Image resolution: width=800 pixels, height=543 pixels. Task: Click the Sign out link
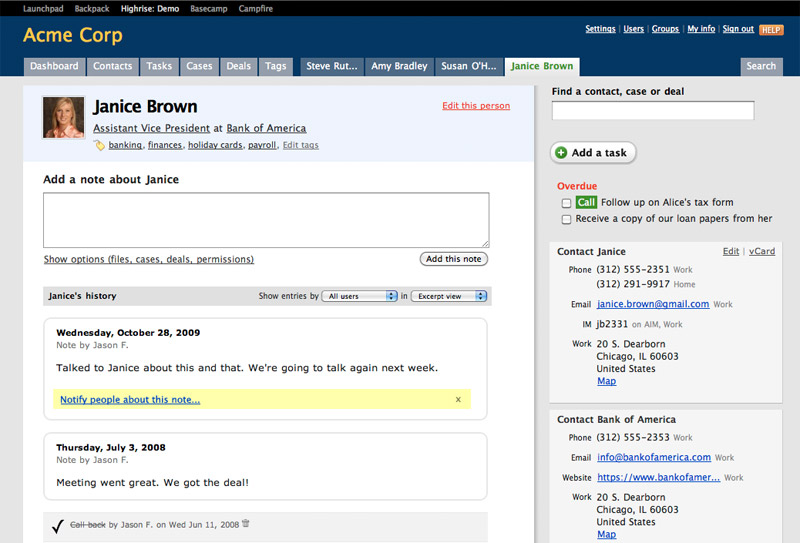click(x=738, y=29)
